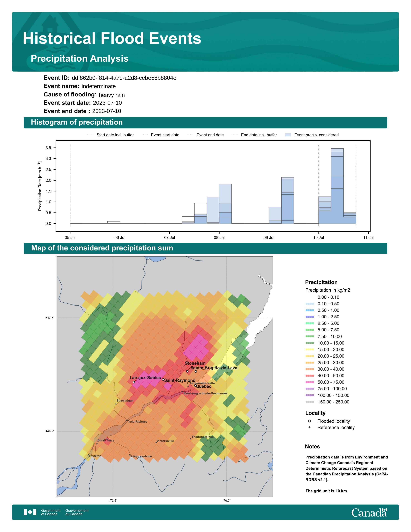Image resolution: width=411 pixels, height=532 pixels.
Task: Click the Canada flag icon in footer
Action: coord(30,512)
